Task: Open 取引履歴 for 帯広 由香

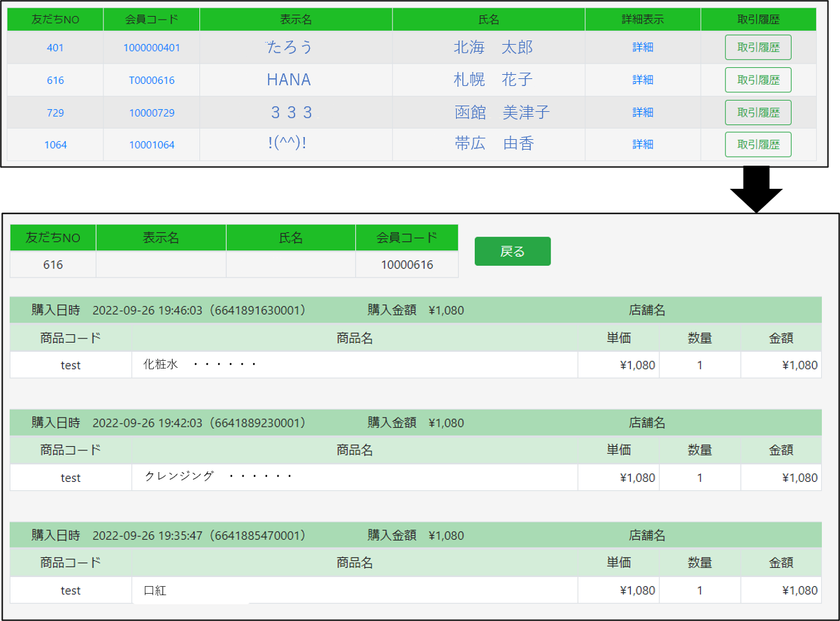Action: [x=757, y=145]
